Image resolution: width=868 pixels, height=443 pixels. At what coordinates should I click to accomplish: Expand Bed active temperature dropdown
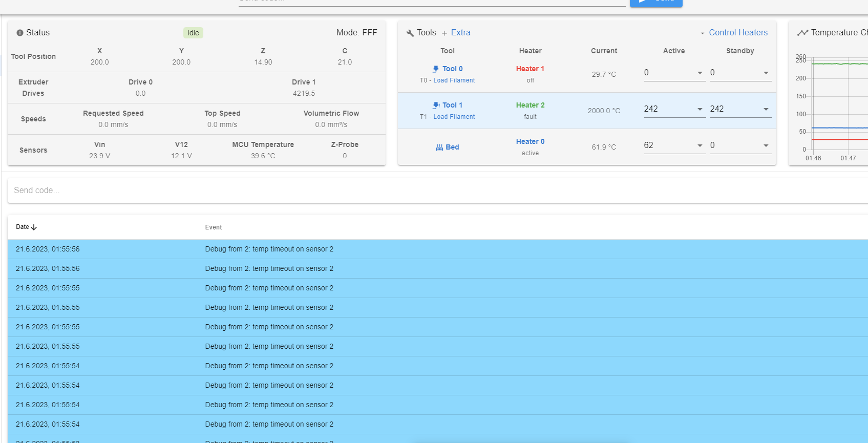point(700,145)
